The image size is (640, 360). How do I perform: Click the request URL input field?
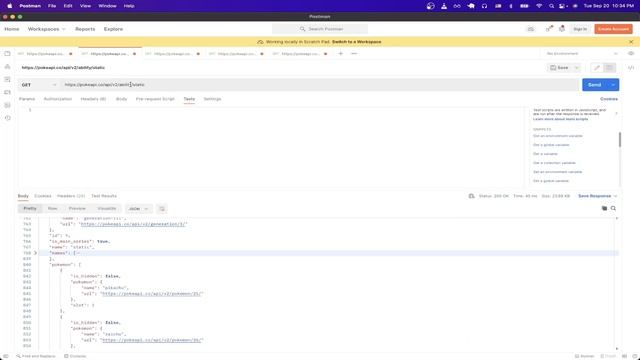(320, 84)
